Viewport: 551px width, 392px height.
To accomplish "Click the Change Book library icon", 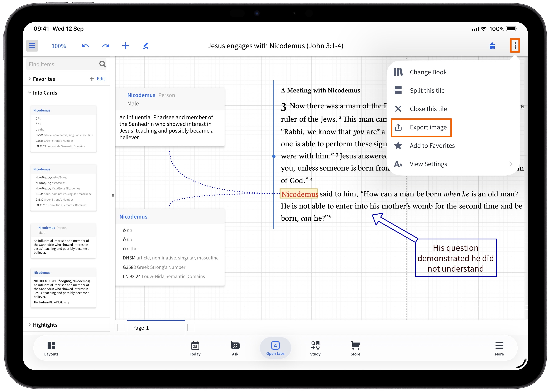I will [398, 72].
